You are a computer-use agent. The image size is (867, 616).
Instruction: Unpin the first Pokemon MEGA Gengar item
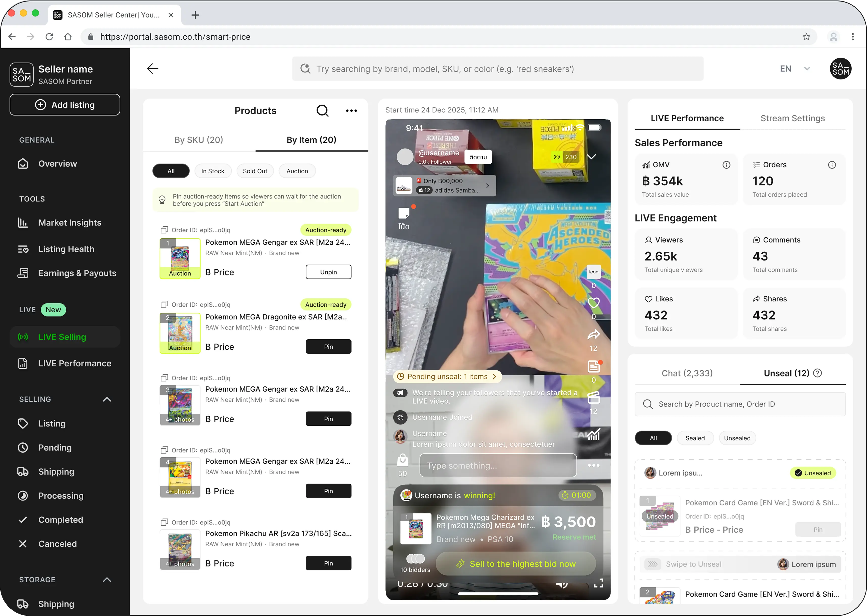click(x=328, y=272)
